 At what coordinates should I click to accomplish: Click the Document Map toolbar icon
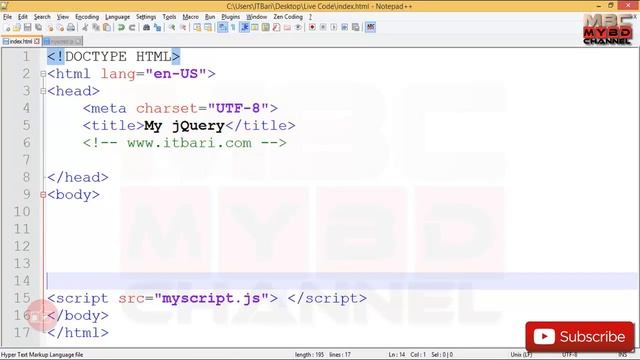point(265,27)
